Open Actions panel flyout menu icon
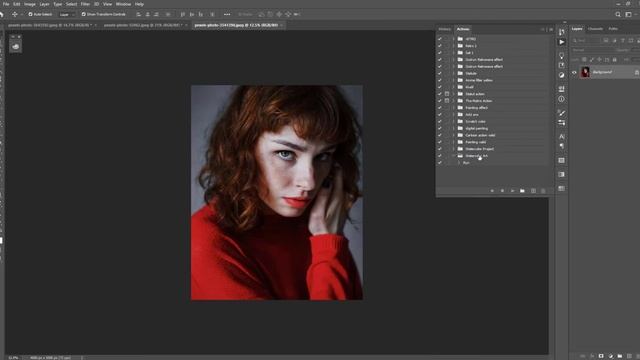Viewport: 640px width, 360px height. click(x=551, y=29)
